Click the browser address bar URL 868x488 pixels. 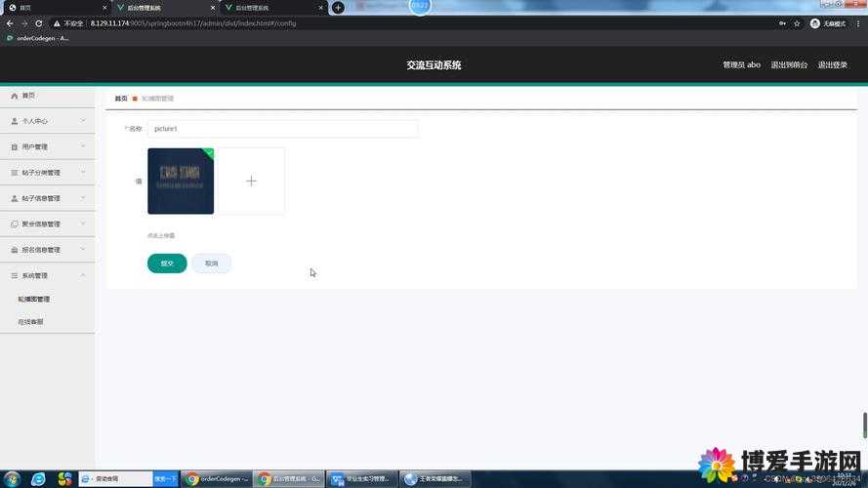coord(193,23)
